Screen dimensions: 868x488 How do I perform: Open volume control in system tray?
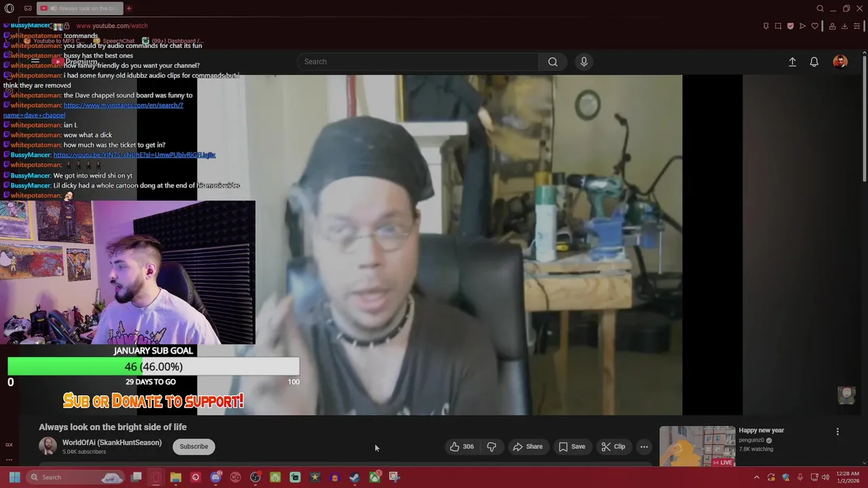[x=825, y=477]
